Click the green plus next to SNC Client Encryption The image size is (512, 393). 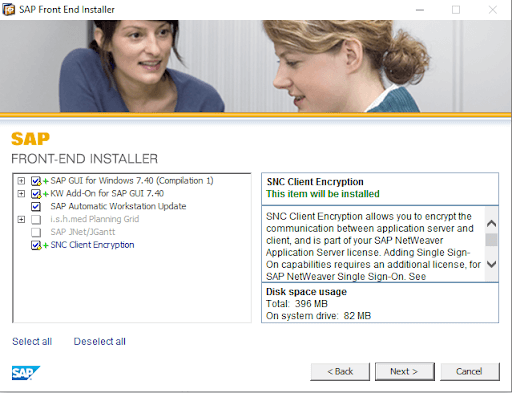[46, 246]
